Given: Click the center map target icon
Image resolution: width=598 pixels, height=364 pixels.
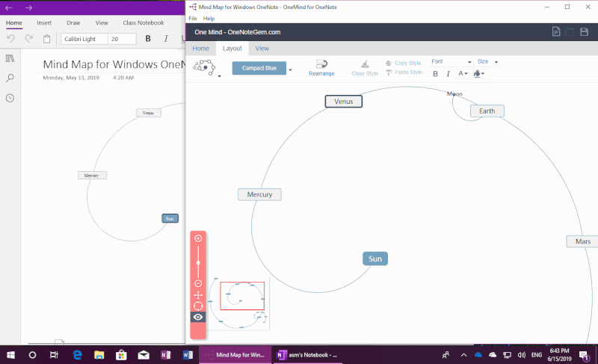Looking at the screenshot, I should (x=198, y=306).
